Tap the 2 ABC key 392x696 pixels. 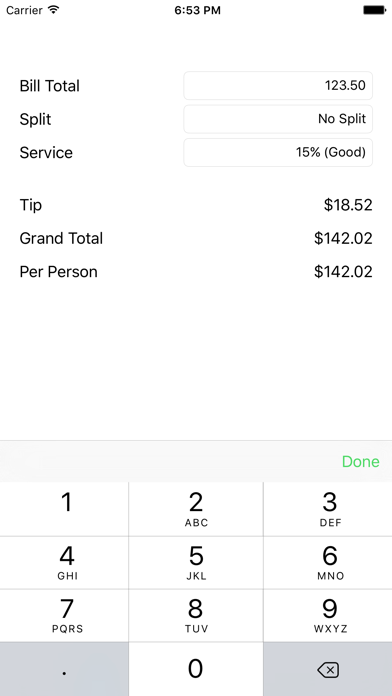click(x=196, y=509)
